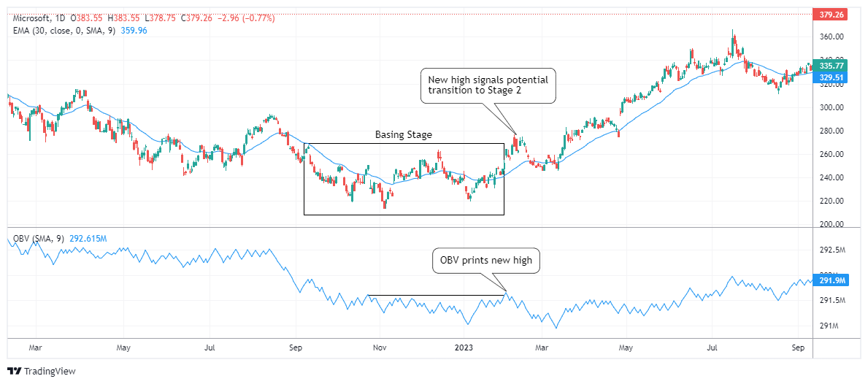Screen dimensions: 868x384
Task: Select the 'New high signals potential transition' callout
Action: pos(488,85)
